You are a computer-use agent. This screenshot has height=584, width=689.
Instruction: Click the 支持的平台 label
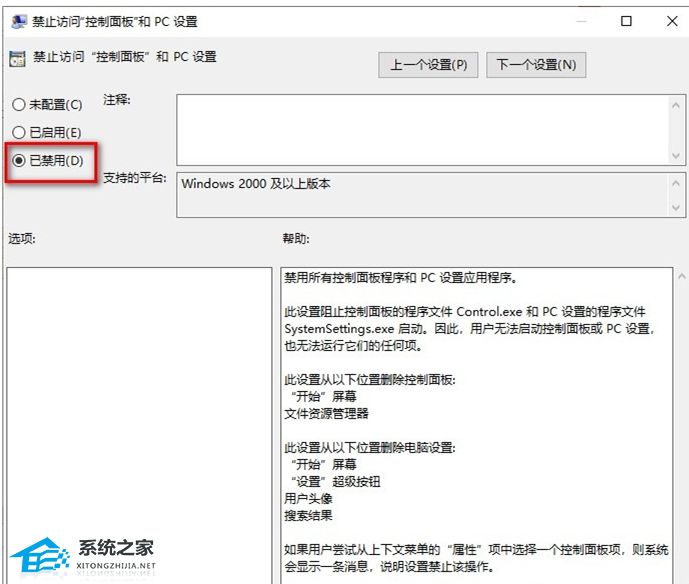135,178
